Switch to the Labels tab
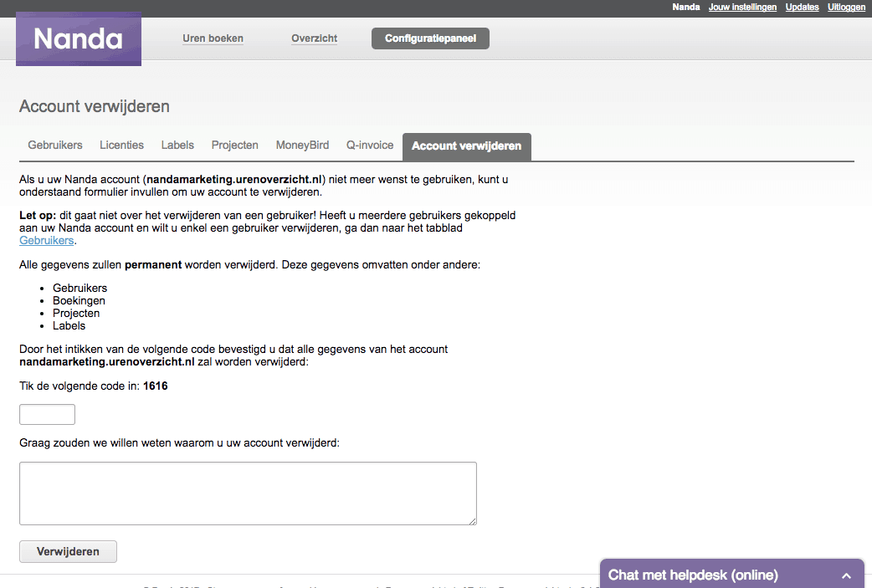The height and width of the screenshot is (588, 872). click(177, 145)
